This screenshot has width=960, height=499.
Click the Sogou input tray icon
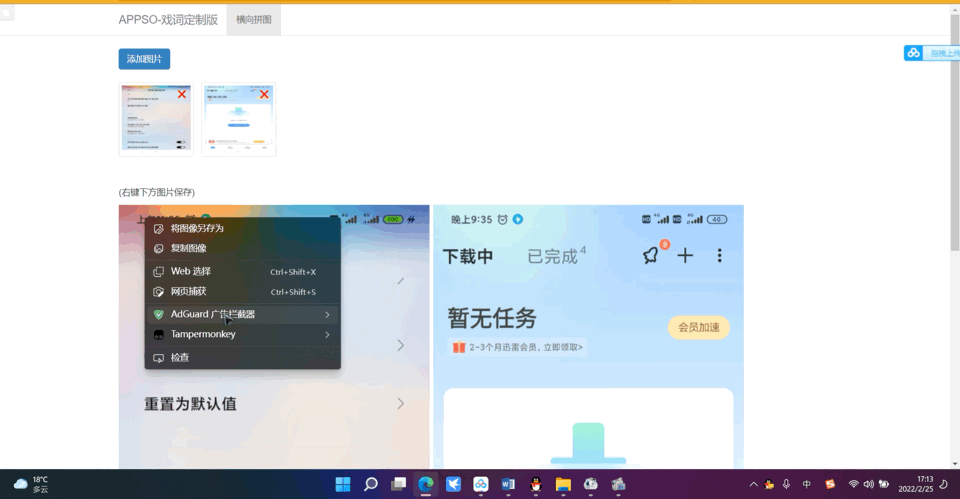(x=830, y=484)
